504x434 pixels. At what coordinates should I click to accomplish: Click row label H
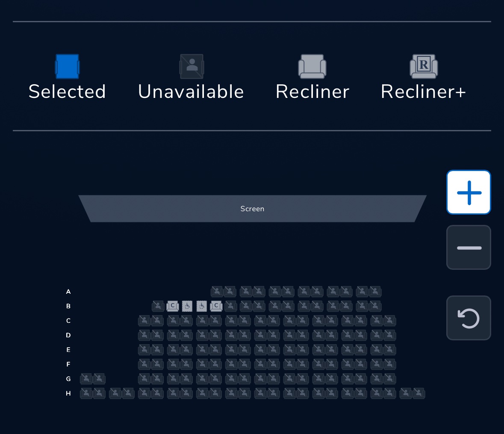click(68, 393)
